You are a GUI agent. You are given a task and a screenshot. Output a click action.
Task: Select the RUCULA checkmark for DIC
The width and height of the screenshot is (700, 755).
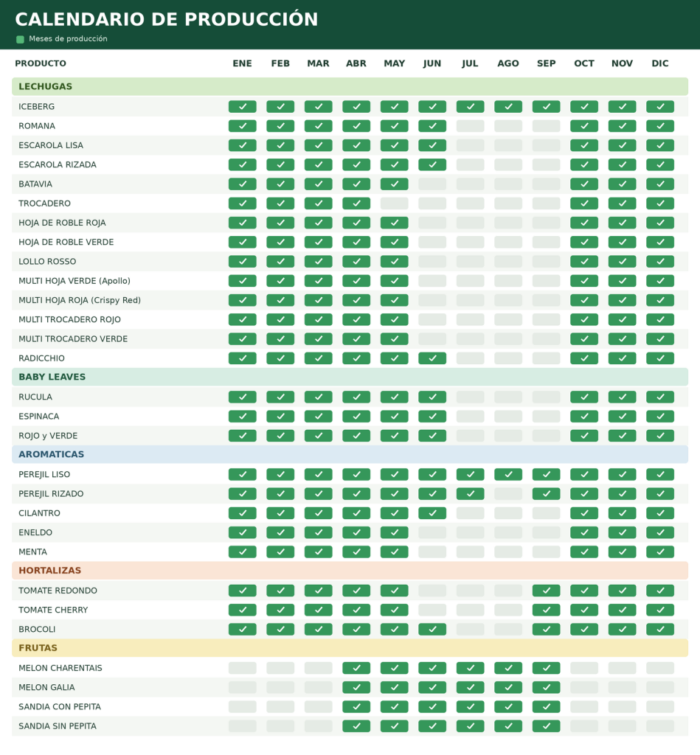point(660,397)
